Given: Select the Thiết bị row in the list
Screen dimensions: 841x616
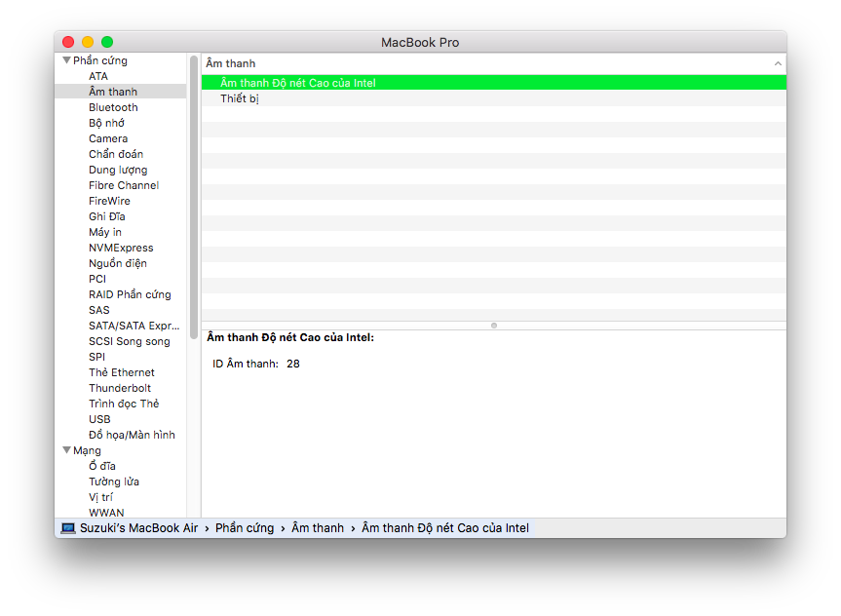Looking at the screenshot, I should pyautogui.click(x=239, y=98).
